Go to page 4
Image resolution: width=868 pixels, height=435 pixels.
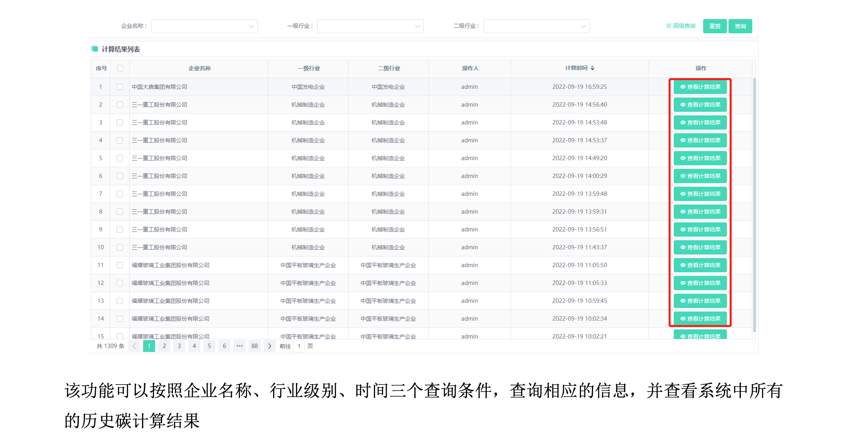pyautogui.click(x=194, y=346)
